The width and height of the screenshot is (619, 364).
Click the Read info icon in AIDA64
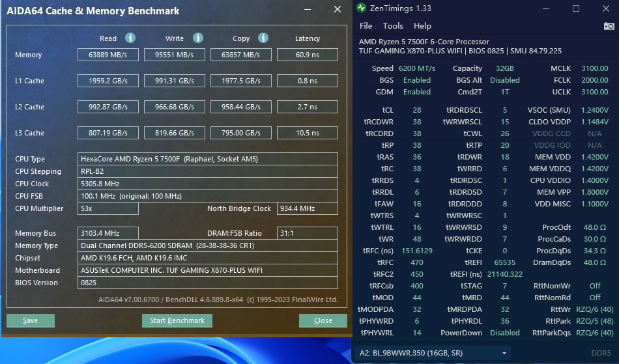pyautogui.click(x=130, y=38)
